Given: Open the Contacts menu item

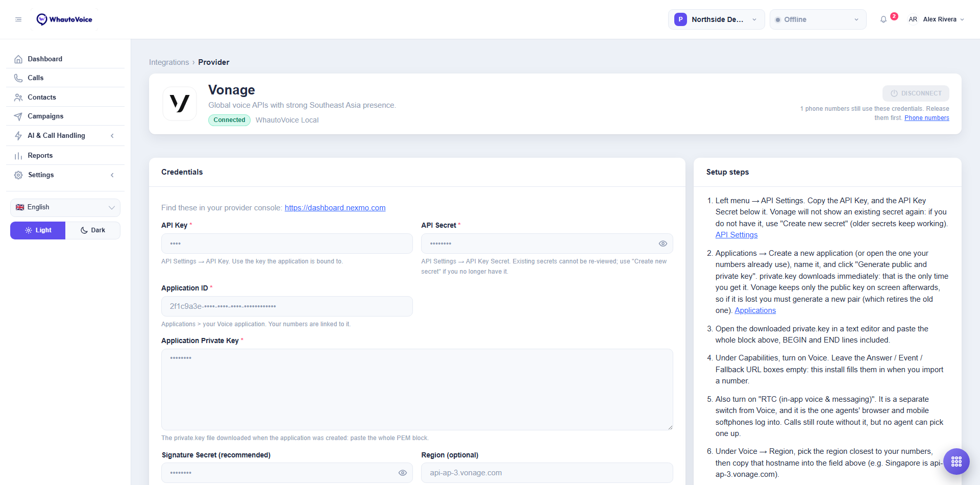Looking at the screenshot, I should click(x=65, y=98).
